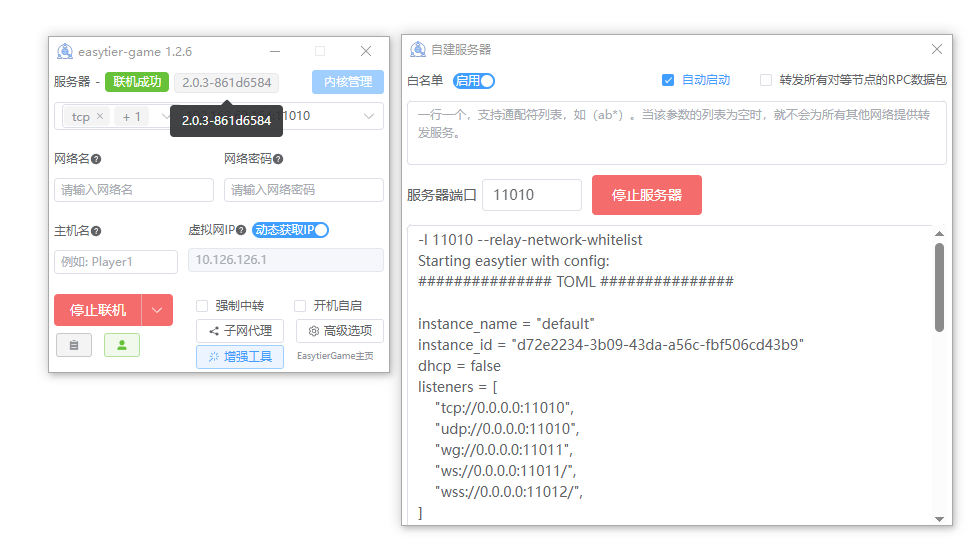Click the "dhcp = false" log line
Image resolution: width=973 pixels, height=547 pixels.
tap(459, 366)
